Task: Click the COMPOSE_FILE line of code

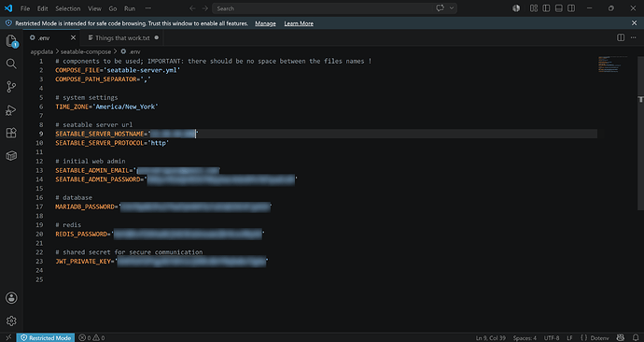Action: click(118, 70)
